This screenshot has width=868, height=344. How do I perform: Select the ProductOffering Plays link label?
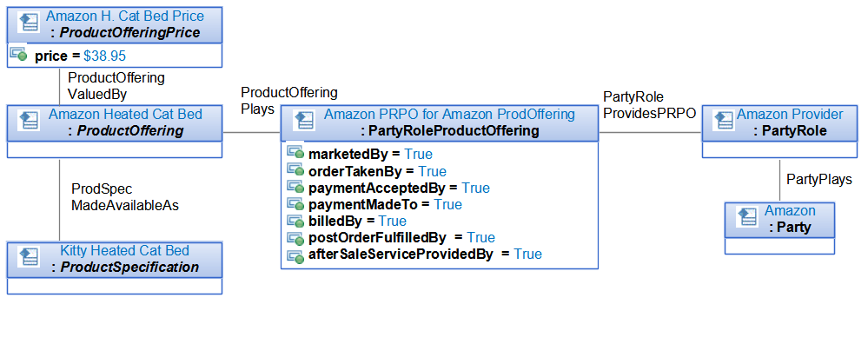(x=289, y=100)
